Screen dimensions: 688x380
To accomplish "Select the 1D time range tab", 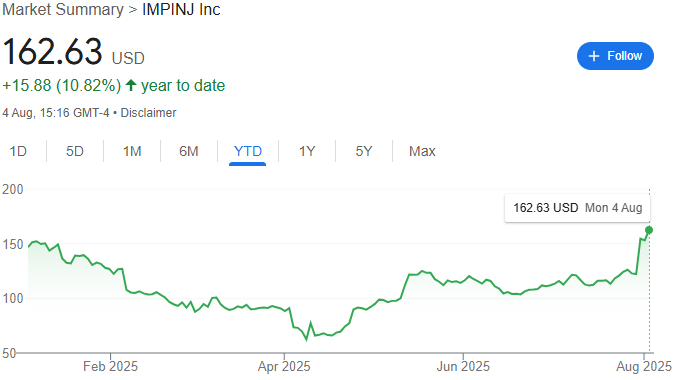I will (x=18, y=151).
